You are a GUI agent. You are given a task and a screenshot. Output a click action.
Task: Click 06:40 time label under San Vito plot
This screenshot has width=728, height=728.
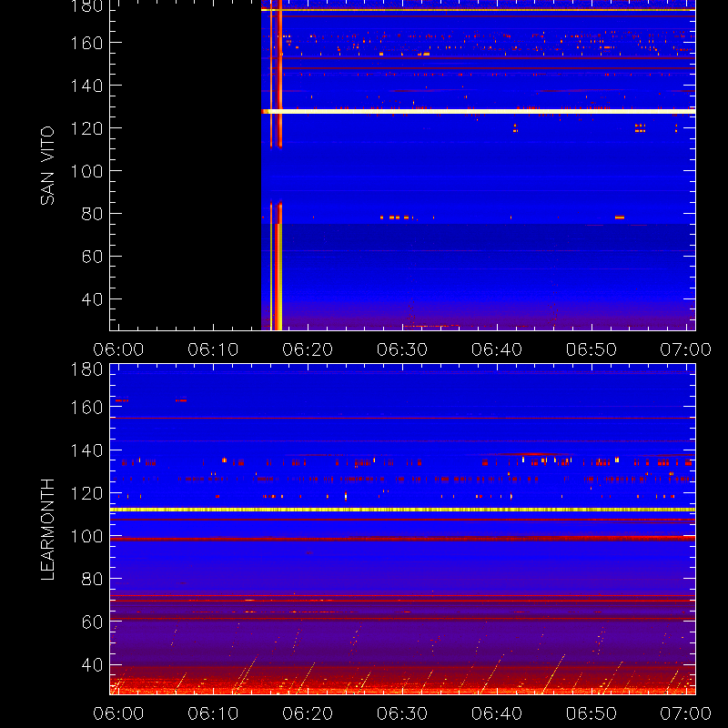point(497,349)
